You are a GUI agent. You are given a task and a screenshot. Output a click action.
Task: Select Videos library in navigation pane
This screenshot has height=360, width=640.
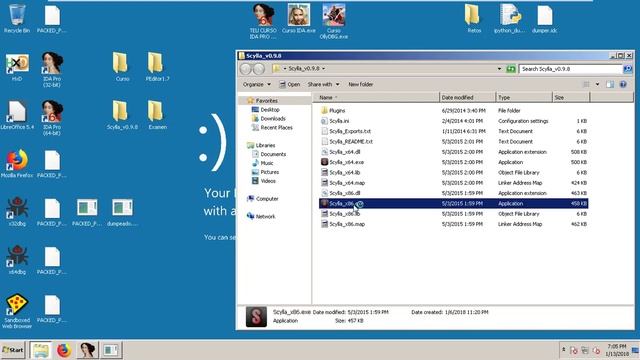tap(268, 181)
